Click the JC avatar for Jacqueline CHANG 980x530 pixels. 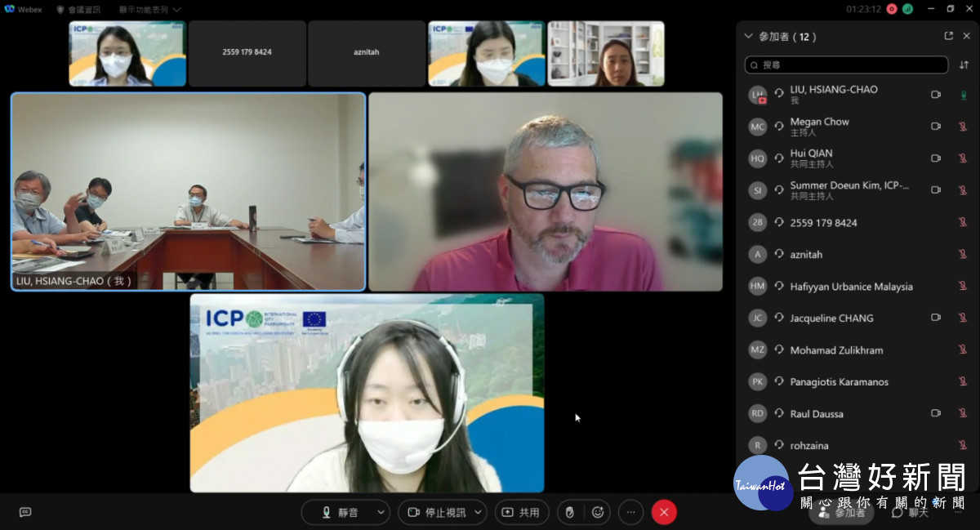(758, 318)
